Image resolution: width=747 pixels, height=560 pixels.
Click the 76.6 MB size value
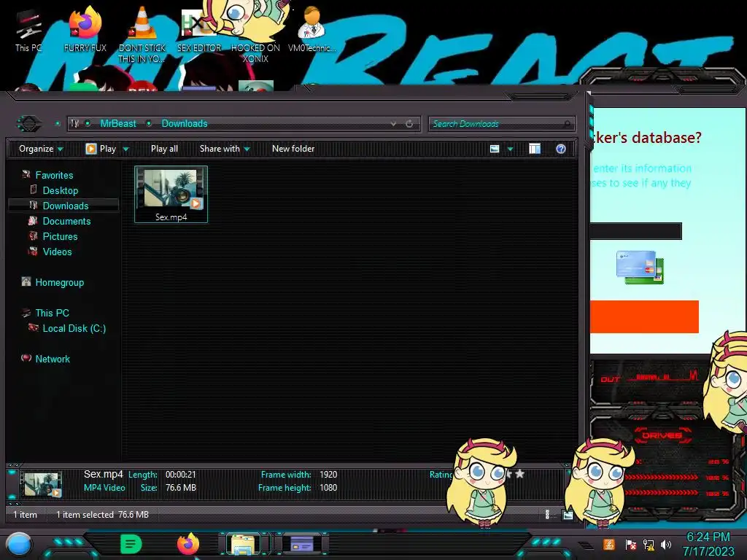(181, 488)
